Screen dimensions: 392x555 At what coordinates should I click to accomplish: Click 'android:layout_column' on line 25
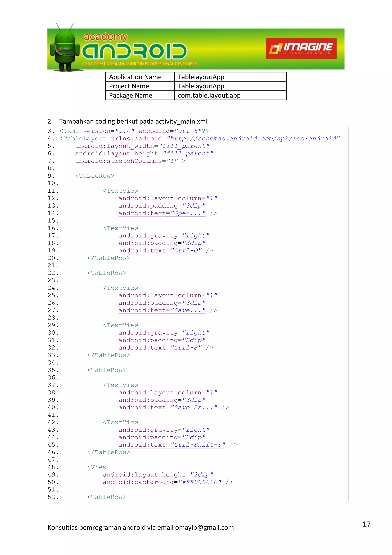click(x=160, y=295)
